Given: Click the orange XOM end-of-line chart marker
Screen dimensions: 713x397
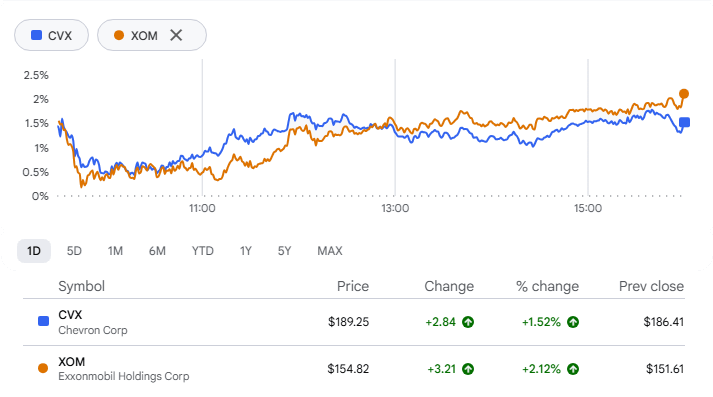Looking at the screenshot, I should coord(683,94).
